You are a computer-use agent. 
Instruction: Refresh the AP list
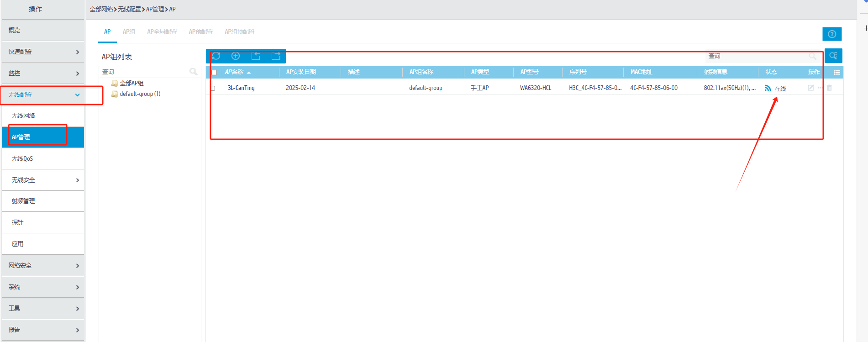click(x=216, y=56)
